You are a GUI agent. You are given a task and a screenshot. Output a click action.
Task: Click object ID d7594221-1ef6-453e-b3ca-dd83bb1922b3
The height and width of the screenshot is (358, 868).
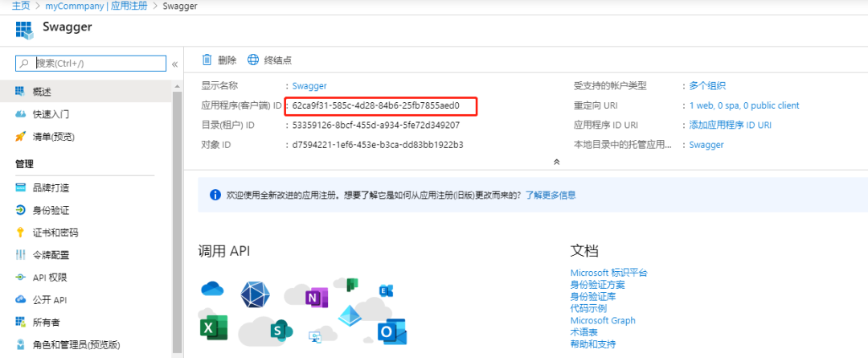point(378,145)
